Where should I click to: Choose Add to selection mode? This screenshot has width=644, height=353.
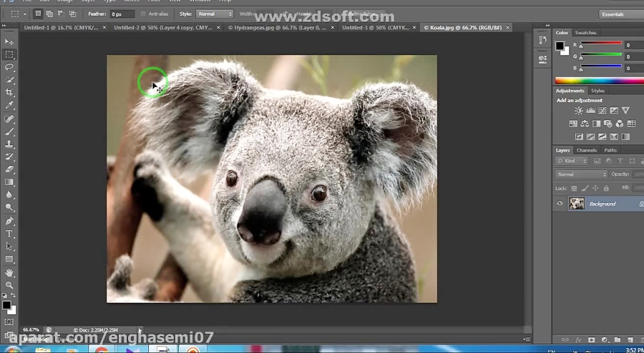49,14
